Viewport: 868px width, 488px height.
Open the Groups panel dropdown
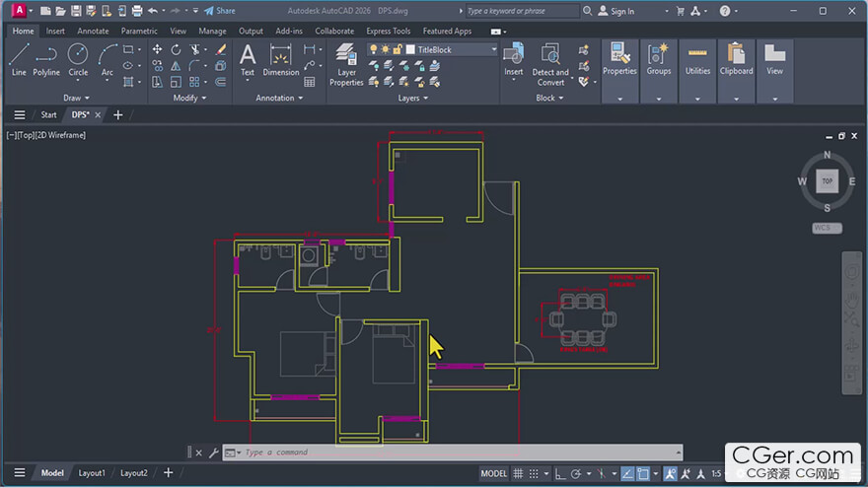[659, 99]
